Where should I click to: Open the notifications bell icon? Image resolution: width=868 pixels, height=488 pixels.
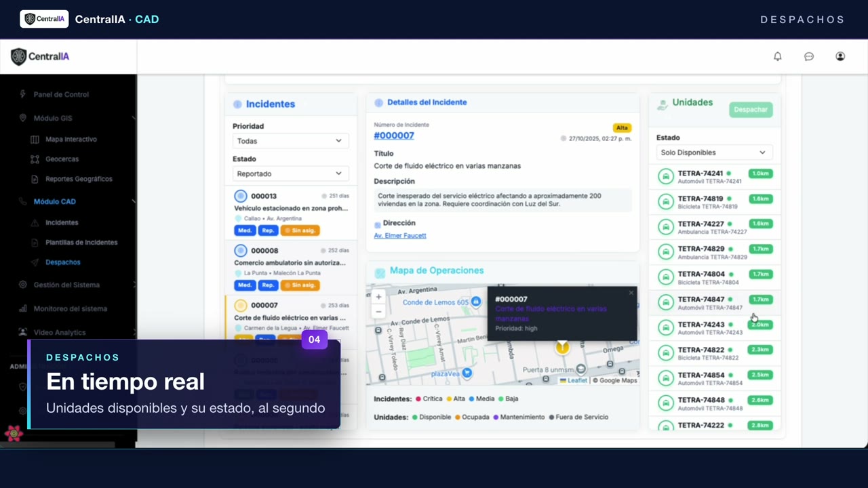[778, 56]
